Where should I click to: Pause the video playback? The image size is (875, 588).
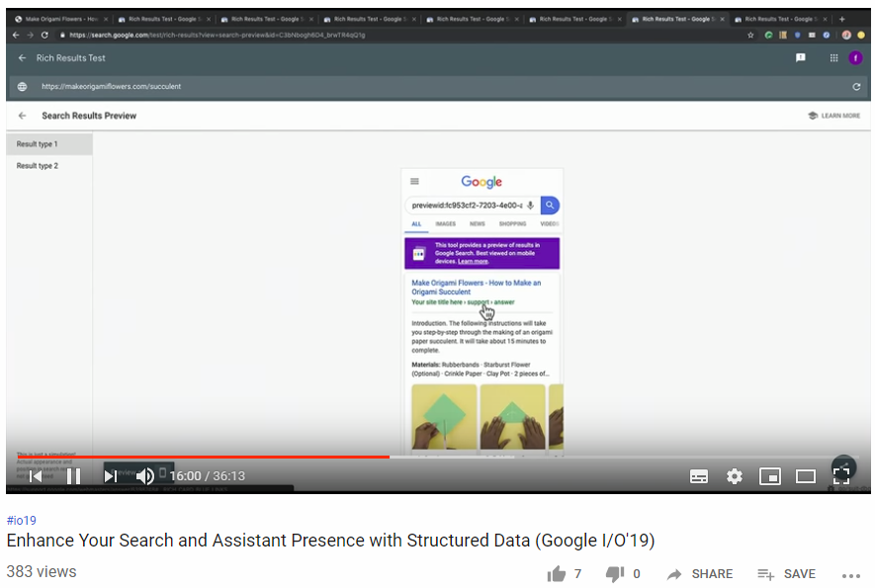tap(74, 476)
